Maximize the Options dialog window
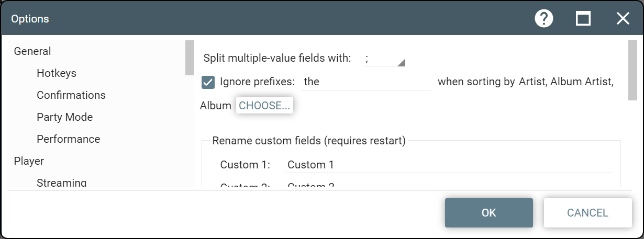644x239 pixels. (x=583, y=19)
